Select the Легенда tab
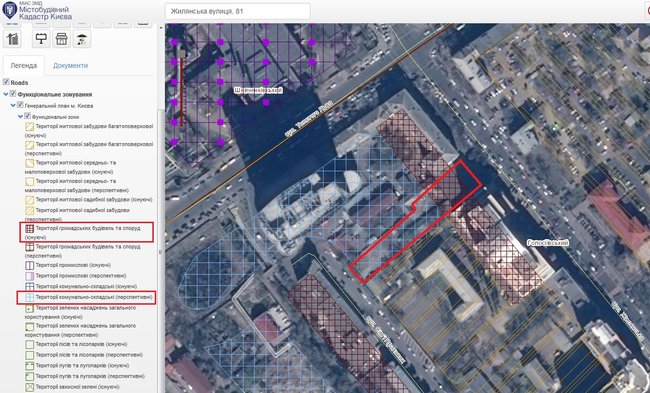 pos(24,66)
